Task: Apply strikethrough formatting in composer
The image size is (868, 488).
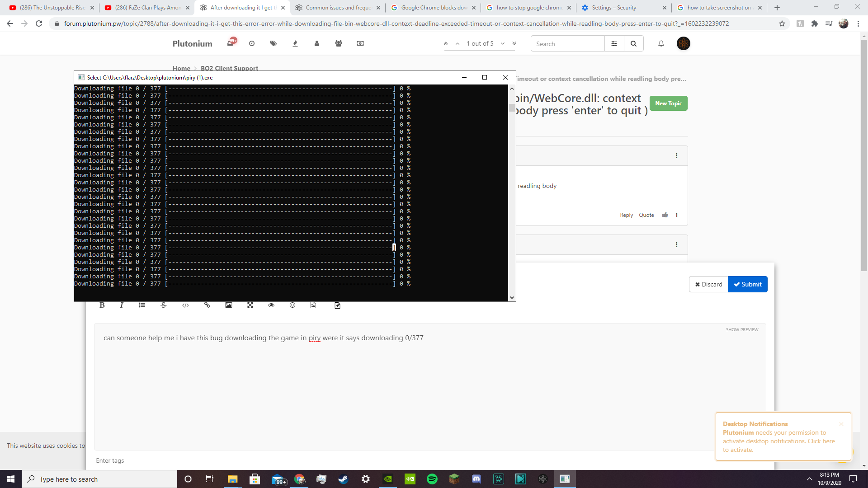Action: pyautogui.click(x=164, y=305)
